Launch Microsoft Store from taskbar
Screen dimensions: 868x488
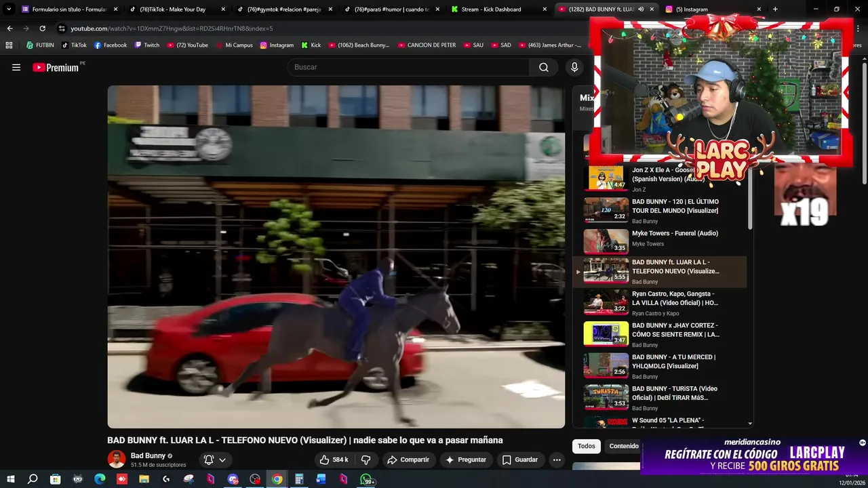(x=55, y=479)
